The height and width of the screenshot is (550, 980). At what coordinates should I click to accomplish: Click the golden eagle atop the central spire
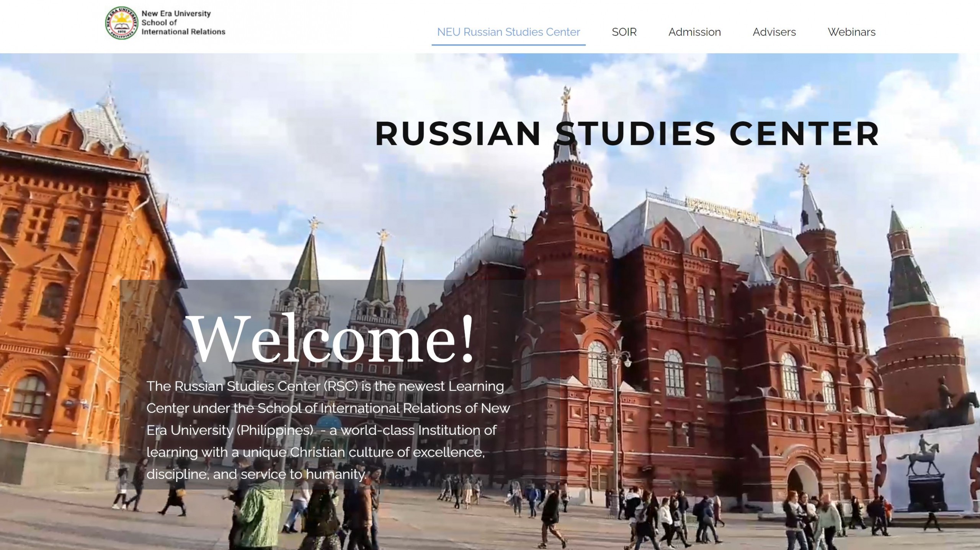(566, 96)
